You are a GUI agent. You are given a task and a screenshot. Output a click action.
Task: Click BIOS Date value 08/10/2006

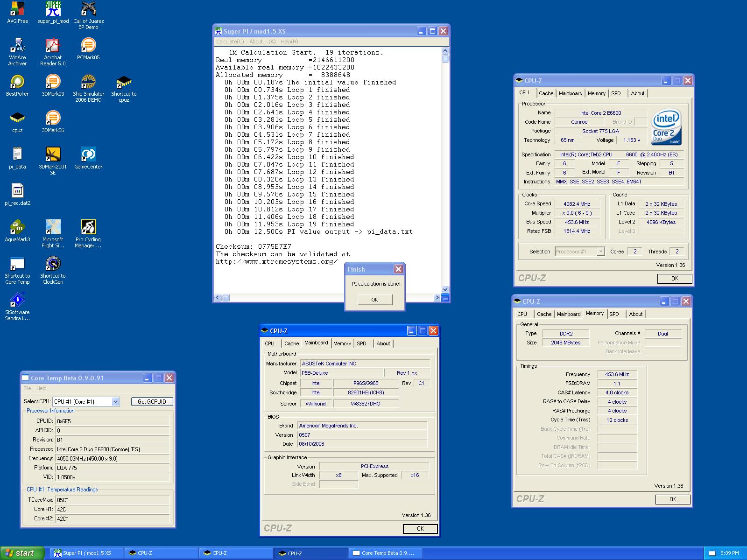(362, 444)
